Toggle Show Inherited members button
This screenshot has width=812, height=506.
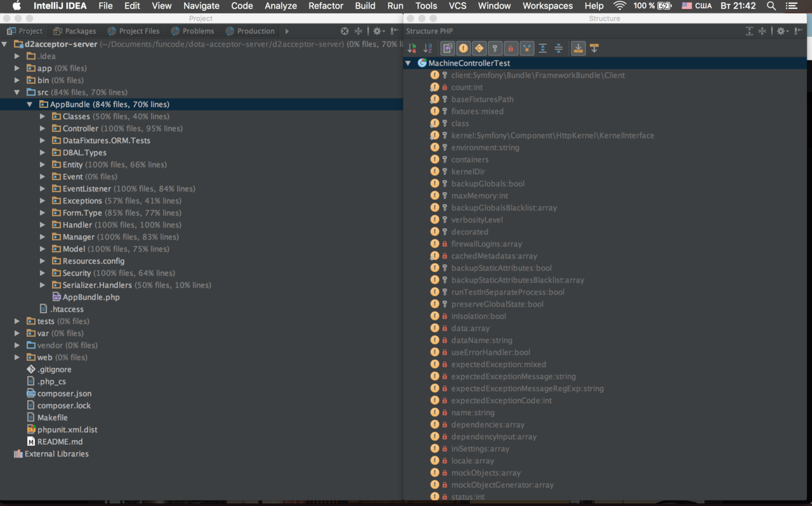tap(448, 48)
